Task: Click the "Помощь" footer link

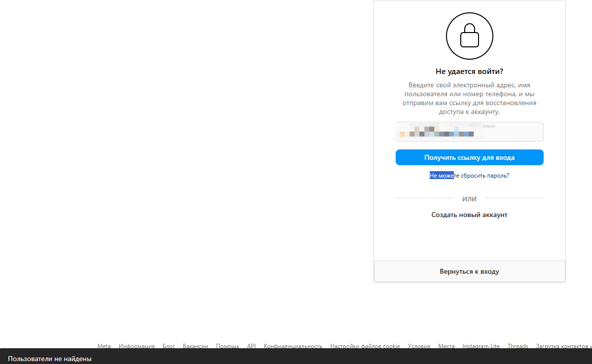Action: pos(227,346)
